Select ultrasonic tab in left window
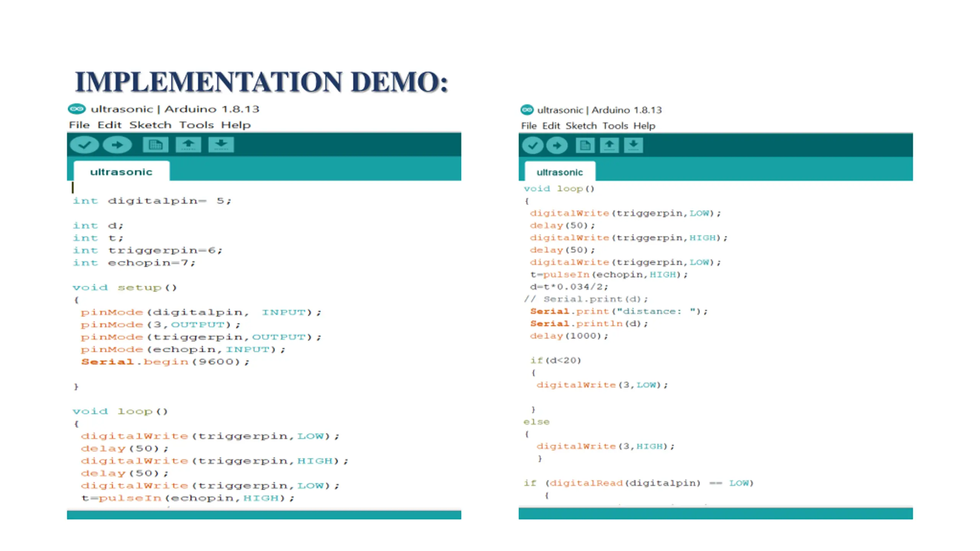 coord(121,172)
